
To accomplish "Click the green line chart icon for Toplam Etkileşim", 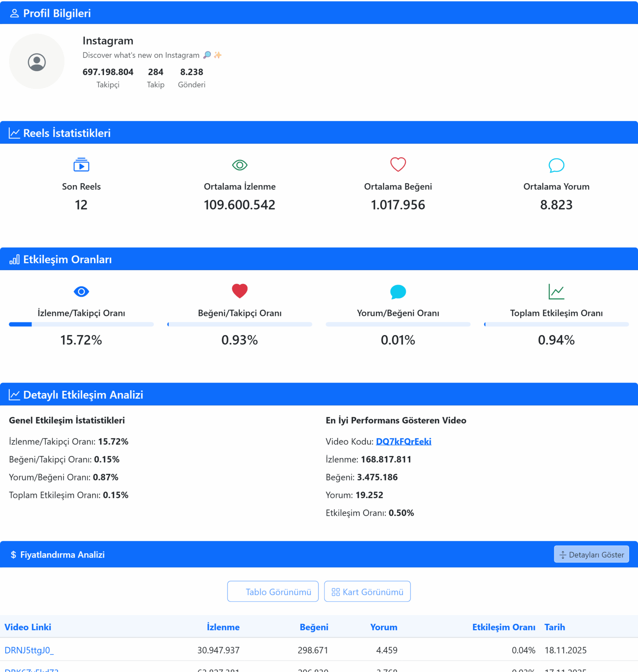I will (x=556, y=291).
